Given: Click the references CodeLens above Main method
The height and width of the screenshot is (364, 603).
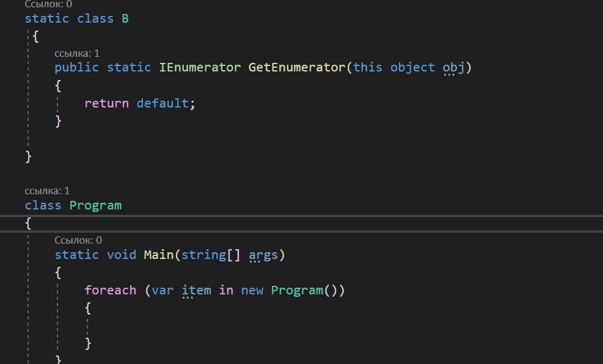Looking at the screenshot, I should pyautogui.click(x=78, y=240).
